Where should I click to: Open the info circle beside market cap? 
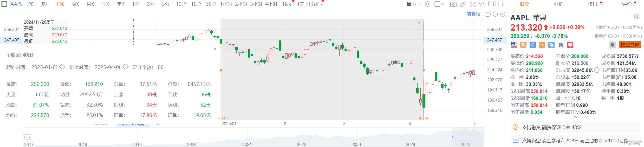pyautogui.click(x=597, y=70)
